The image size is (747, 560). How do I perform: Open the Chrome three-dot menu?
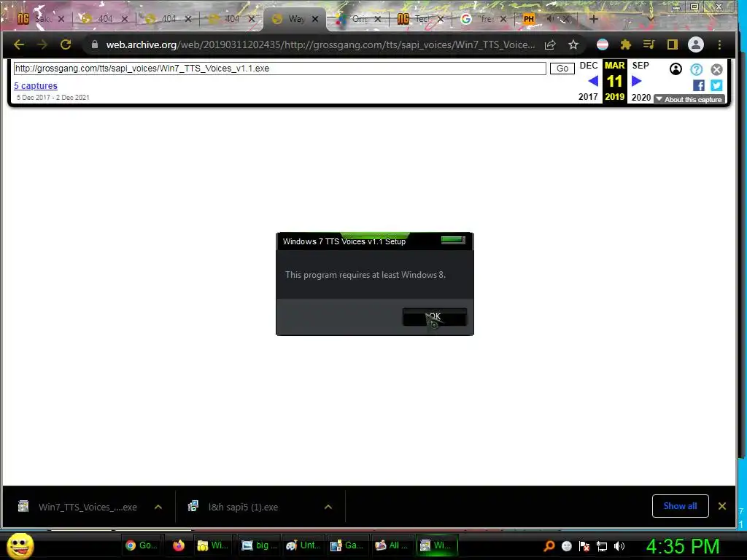[719, 44]
